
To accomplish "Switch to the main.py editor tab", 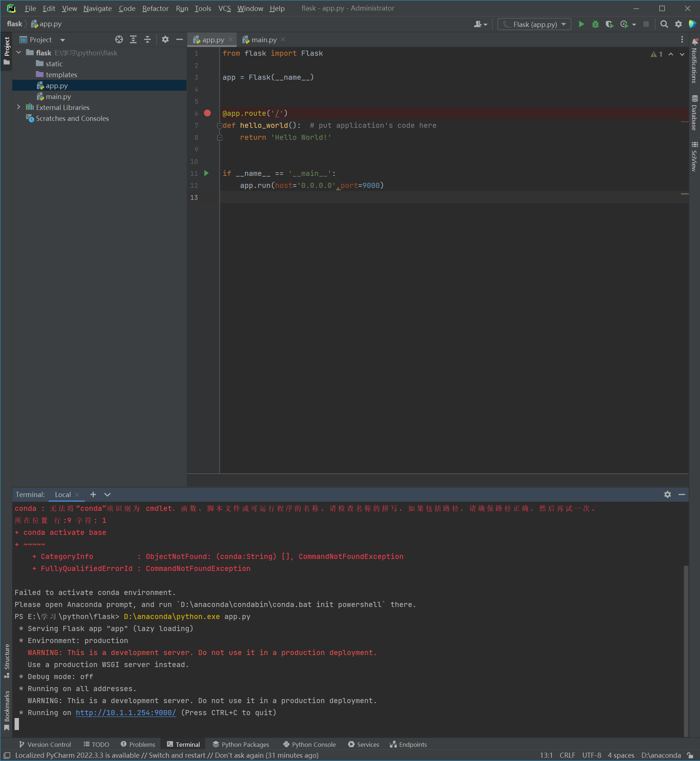I will [264, 40].
